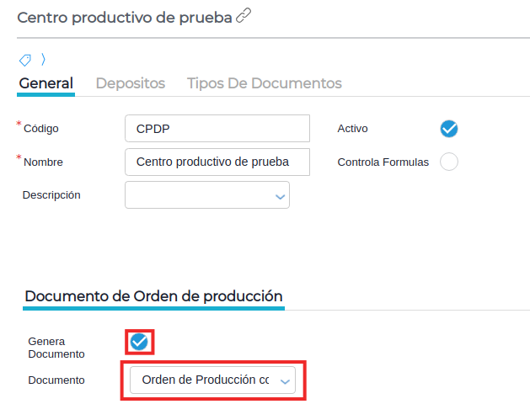Select the Documento de Orden de producción heading
530x420 pixels.
(153, 296)
